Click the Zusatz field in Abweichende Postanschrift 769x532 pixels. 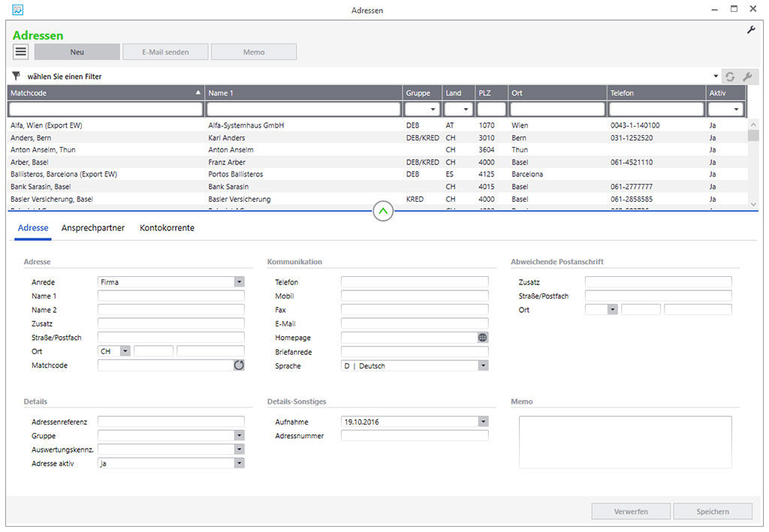point(658,281)
